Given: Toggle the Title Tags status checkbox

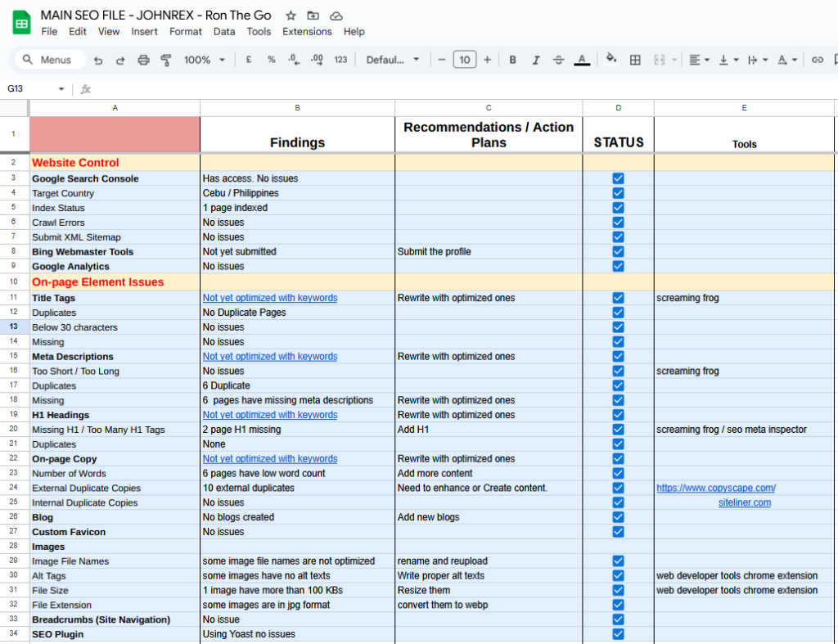Looking at the screenshot, I should 619,298.
